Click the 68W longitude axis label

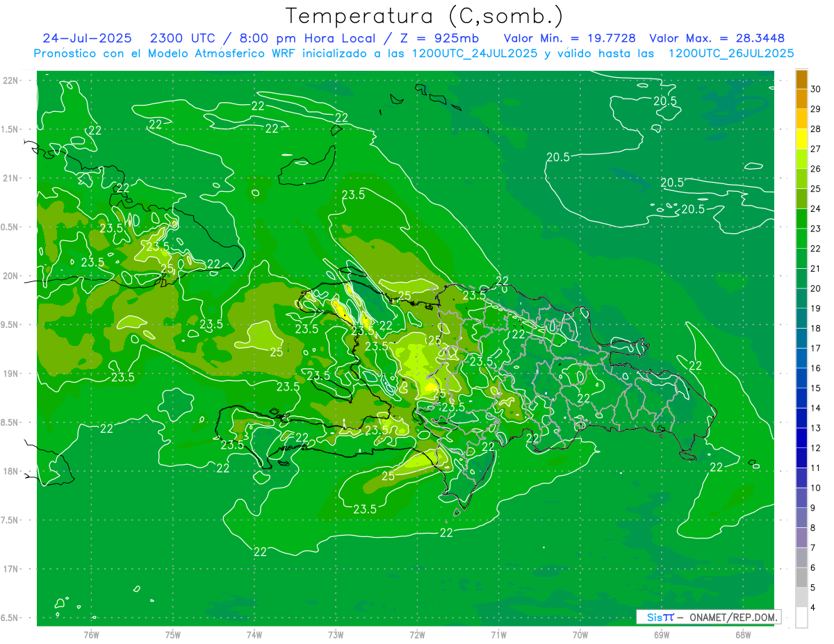tap(743, 635)
